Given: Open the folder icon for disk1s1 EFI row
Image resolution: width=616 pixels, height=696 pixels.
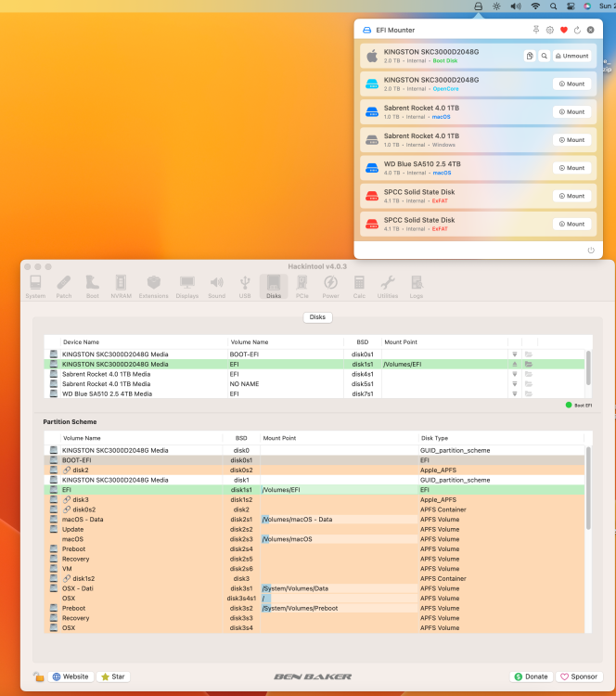Looking at the screenshot, I should pos(529,364).
